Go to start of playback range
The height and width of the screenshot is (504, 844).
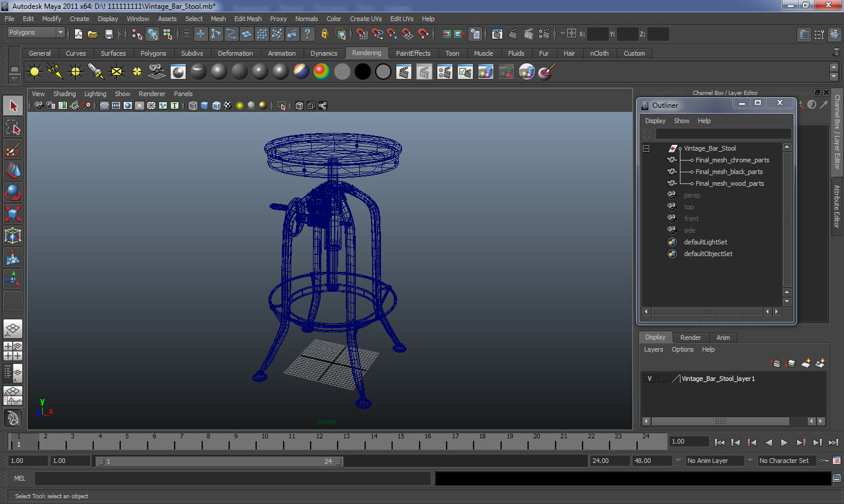pos(720,442)
